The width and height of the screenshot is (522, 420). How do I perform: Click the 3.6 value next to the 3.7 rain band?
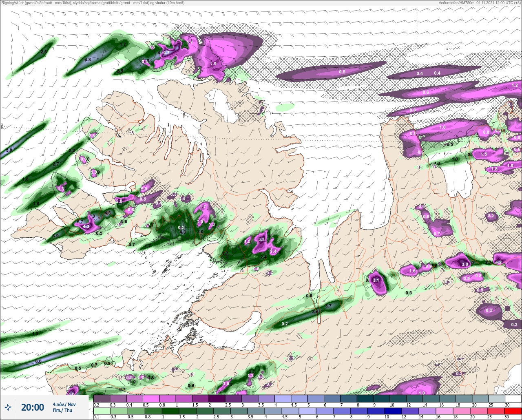(x=315, y=312)
